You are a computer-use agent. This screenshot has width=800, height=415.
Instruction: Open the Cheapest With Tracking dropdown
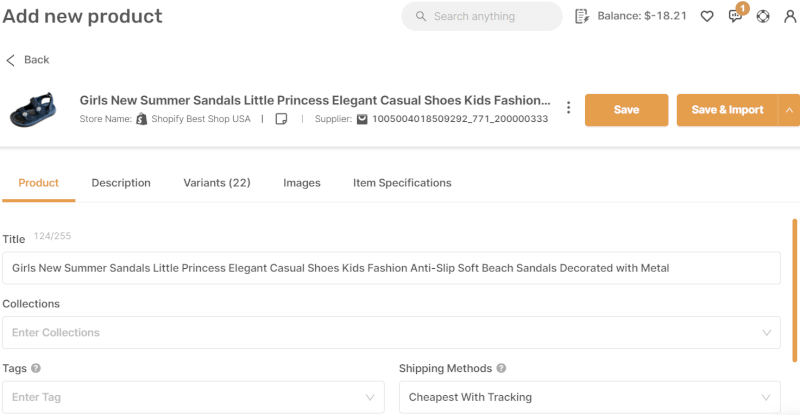[x=590, y=397]
